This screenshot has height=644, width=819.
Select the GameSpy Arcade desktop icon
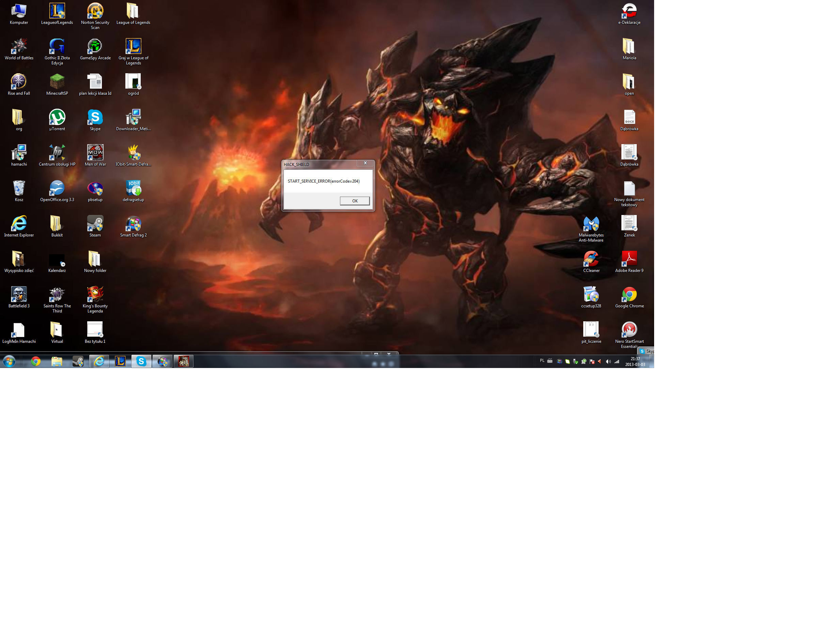[95, 49]
